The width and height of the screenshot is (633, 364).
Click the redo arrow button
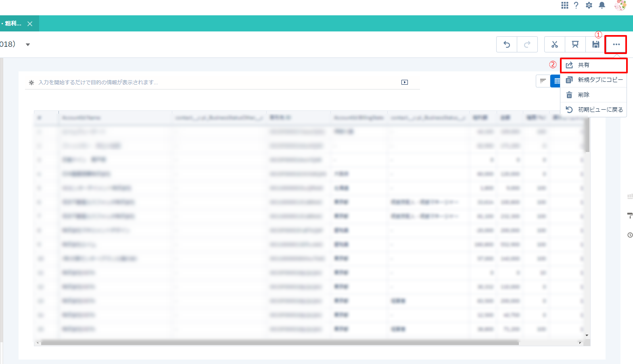527,44
